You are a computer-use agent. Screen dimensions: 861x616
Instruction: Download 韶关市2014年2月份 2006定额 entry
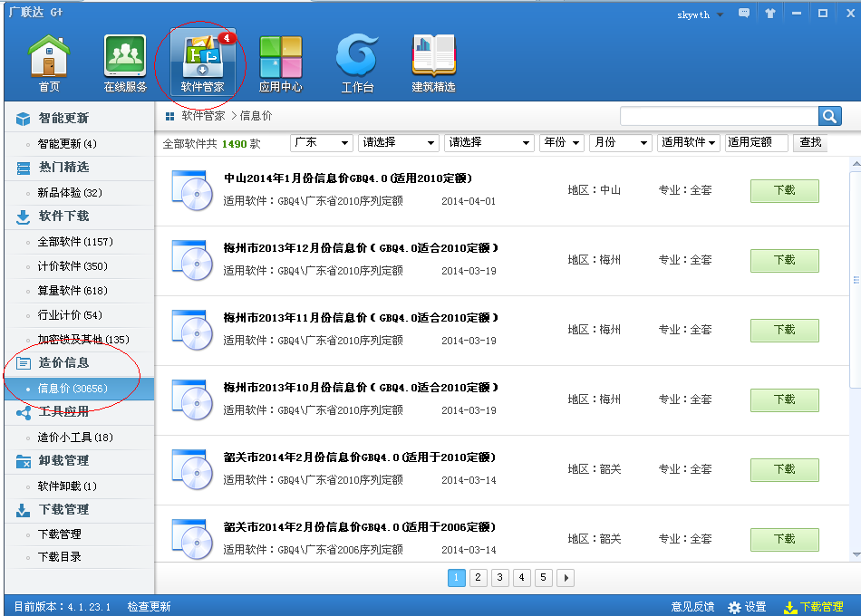pos(785,539)
